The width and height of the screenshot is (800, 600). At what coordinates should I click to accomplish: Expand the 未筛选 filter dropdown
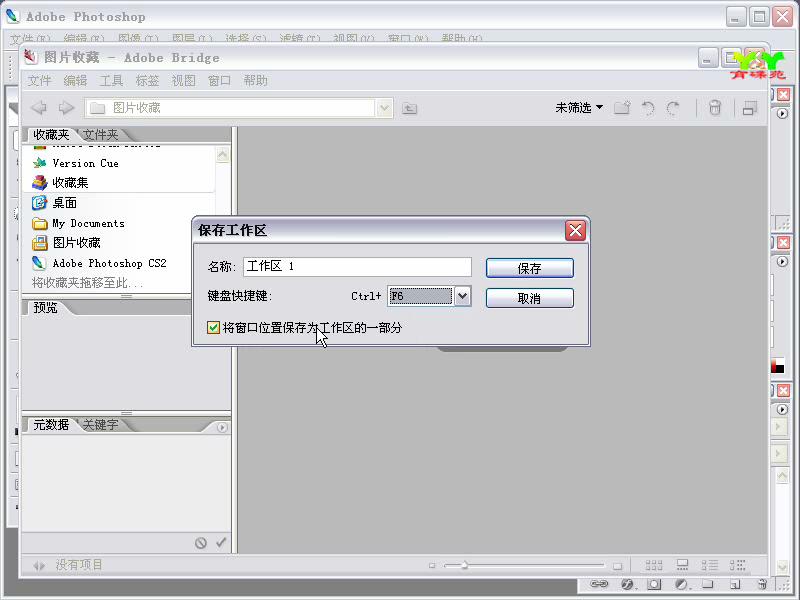click(579, 108)
